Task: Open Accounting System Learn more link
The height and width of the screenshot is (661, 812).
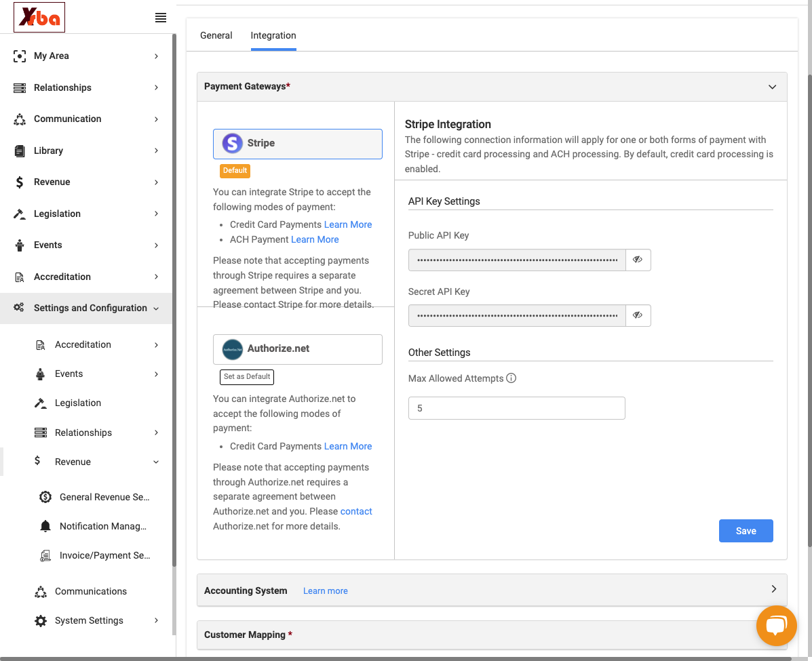Action: 325,590
